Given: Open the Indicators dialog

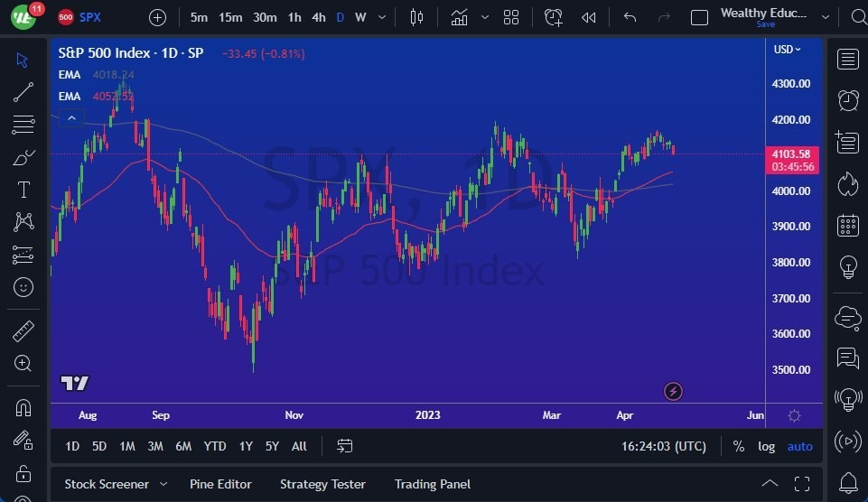Looking at the screenshot, I should coord(459,18).
